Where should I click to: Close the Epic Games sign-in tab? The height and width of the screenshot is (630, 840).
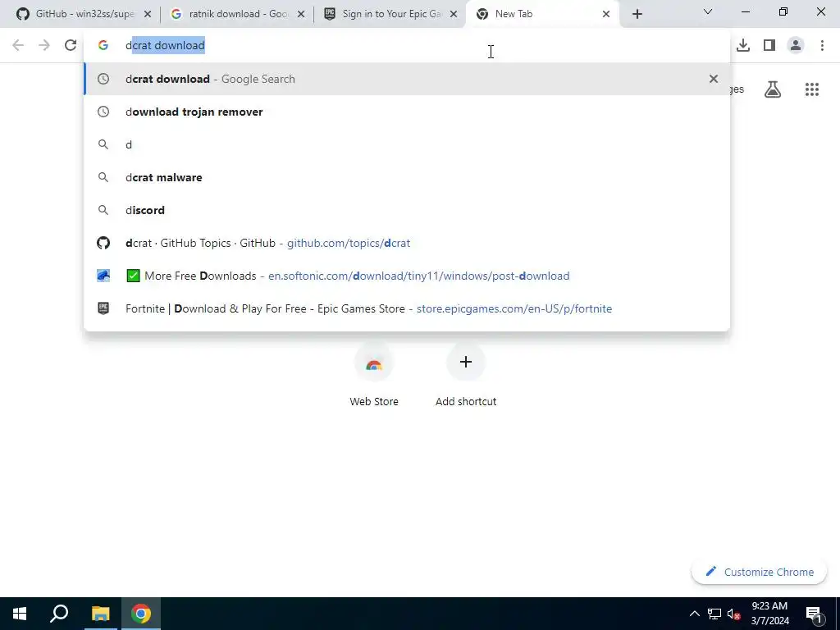454,14
